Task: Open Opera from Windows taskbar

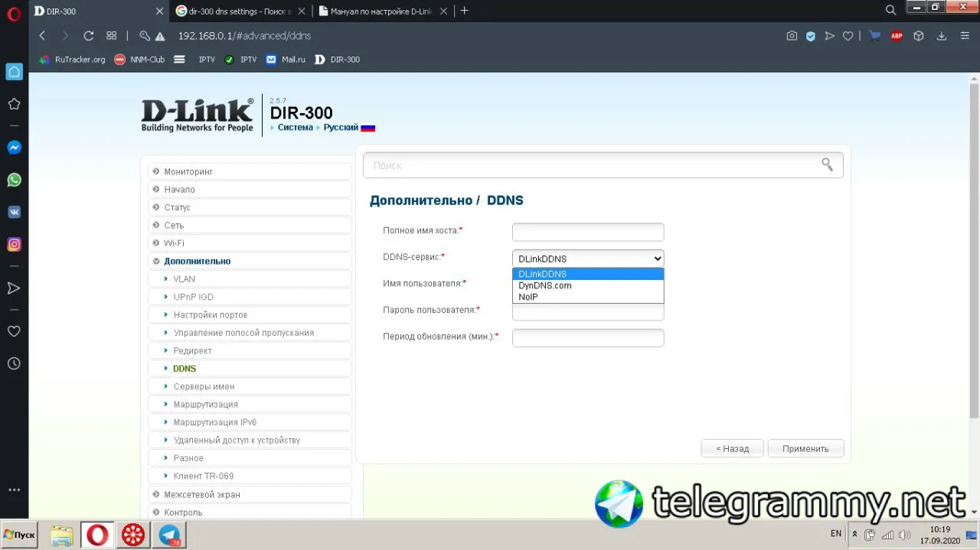Action: tap(97, 535)
